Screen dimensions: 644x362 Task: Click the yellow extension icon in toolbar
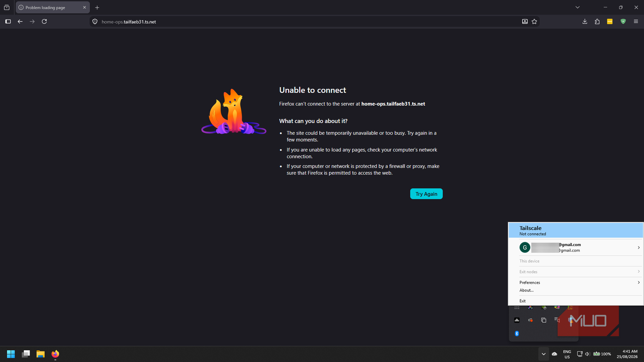610,21
